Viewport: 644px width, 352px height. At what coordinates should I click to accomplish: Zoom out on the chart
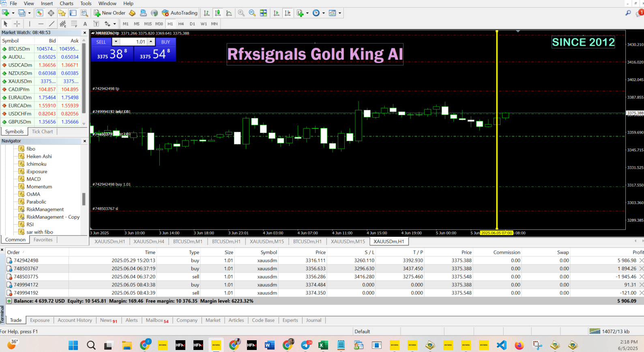[x=252, y=13]
